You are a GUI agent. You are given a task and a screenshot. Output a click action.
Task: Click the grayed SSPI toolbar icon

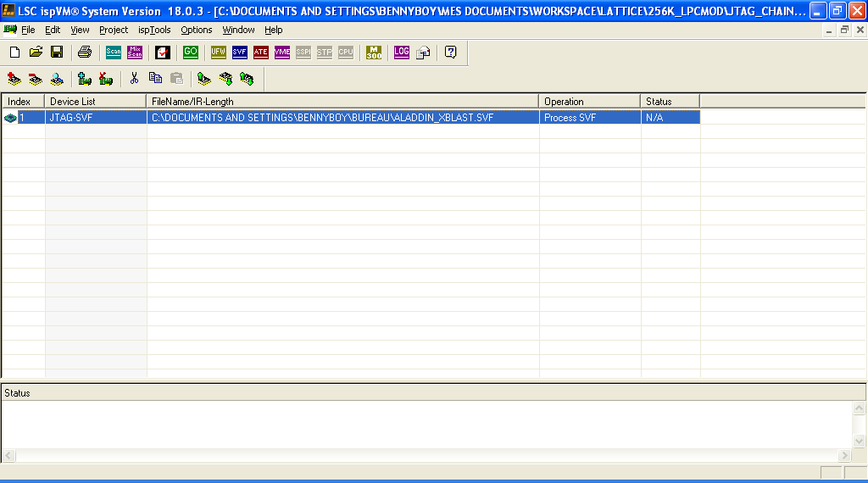[x=303, y=52]
